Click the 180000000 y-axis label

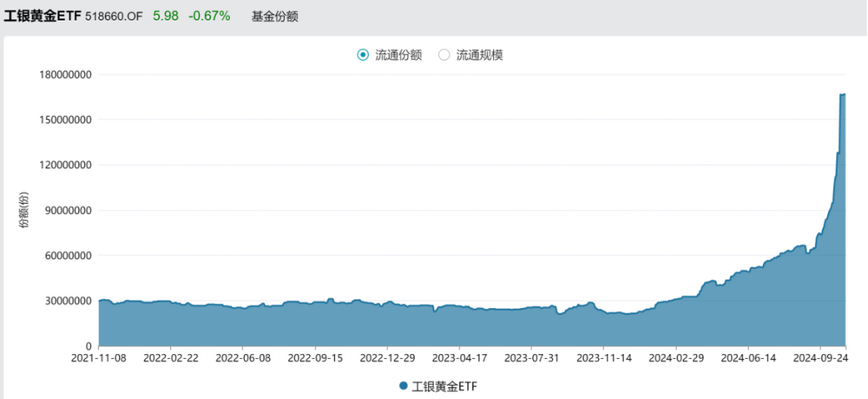click(x=65, y=74)
